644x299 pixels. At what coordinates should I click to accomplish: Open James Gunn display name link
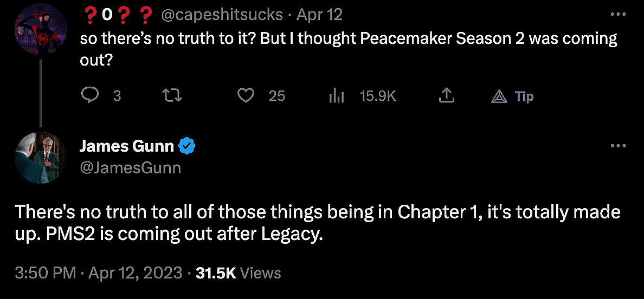[127, 146]
